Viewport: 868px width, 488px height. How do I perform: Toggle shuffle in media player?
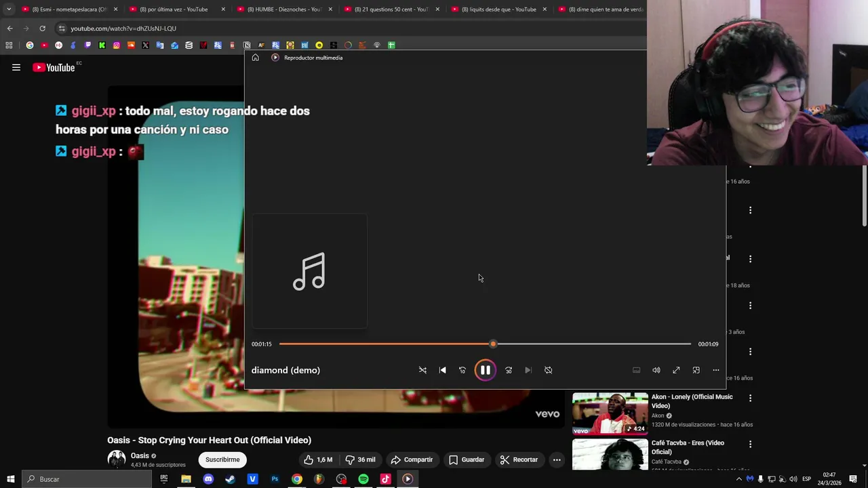click(422, 370)
